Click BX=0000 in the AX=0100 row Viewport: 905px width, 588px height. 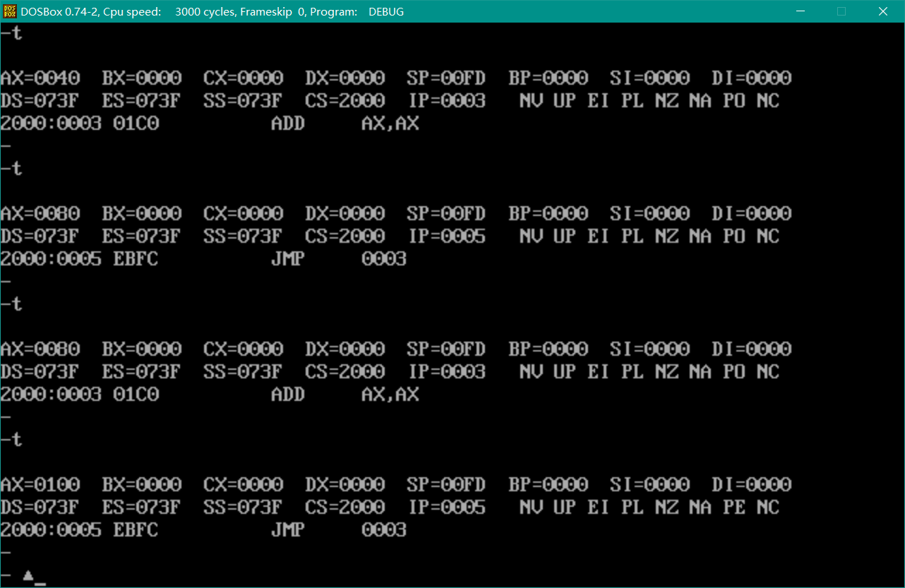(x=142, y=484)
